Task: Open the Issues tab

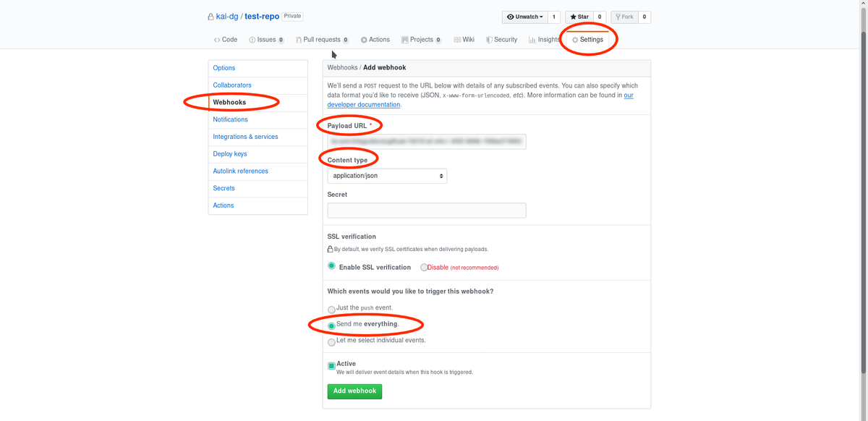Action: tap(266, 40)
